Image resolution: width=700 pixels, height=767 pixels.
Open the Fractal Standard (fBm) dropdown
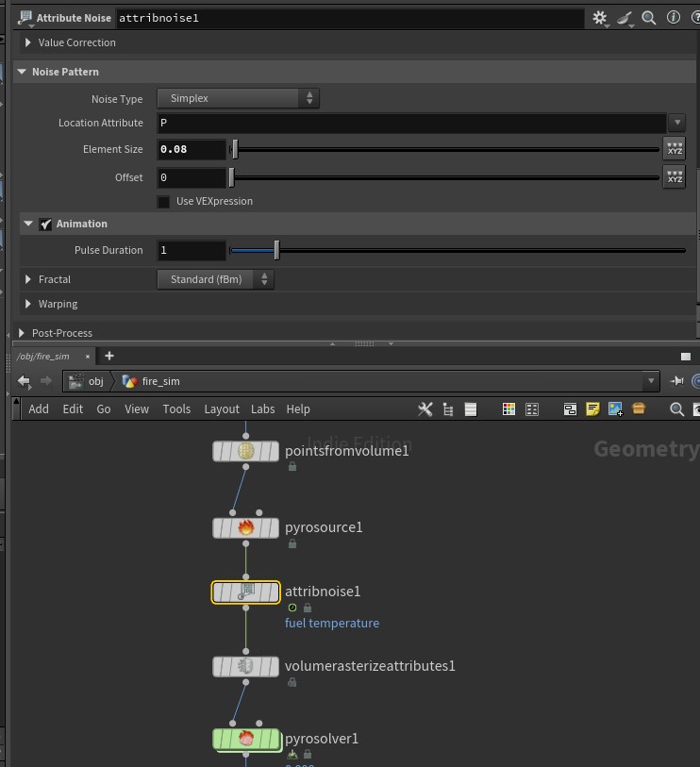[215, 279]
